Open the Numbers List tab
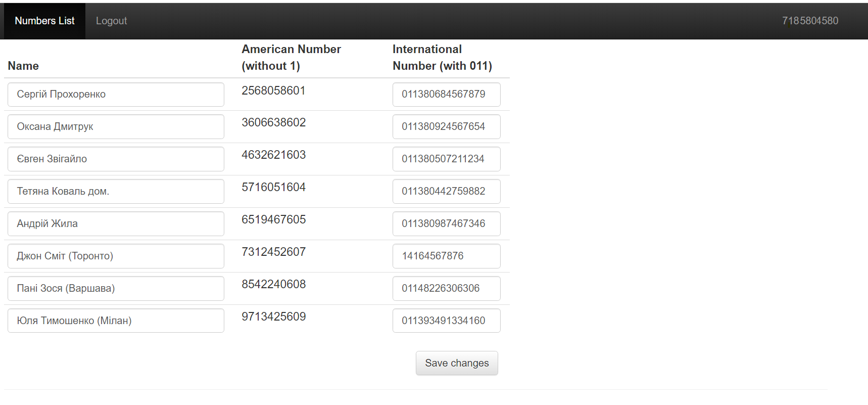This screenshot has width=868, height=405. (44, 21)
